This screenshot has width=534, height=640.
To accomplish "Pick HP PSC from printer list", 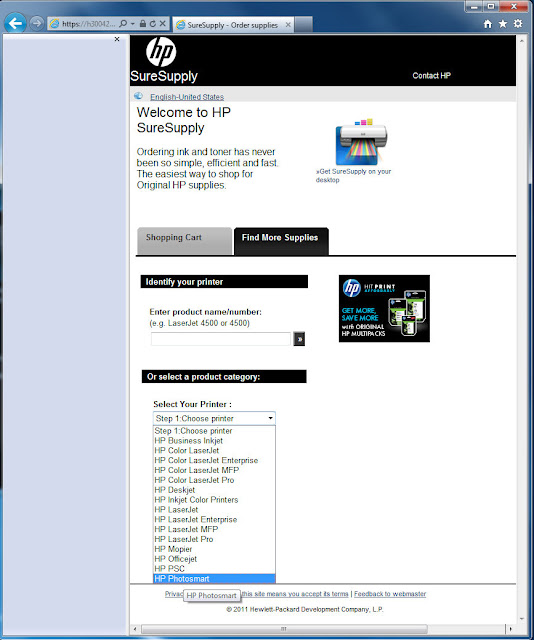I will click(x=214, y=569).
